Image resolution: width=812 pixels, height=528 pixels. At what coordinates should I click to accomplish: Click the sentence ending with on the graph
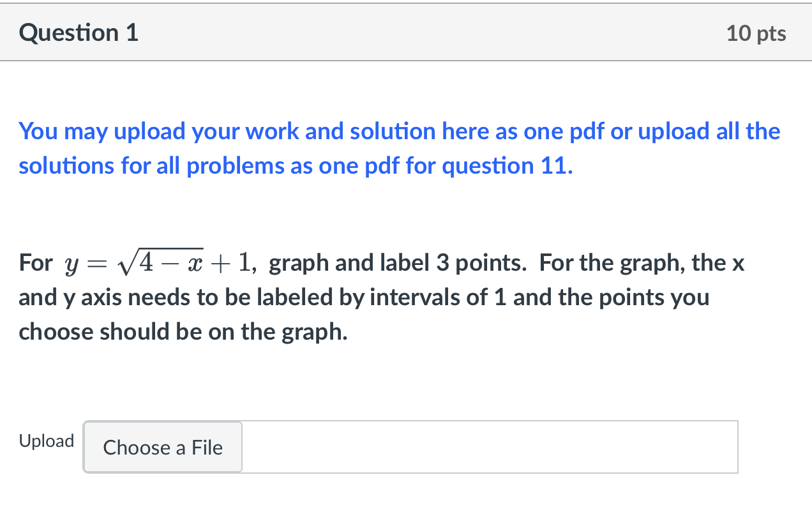click(182, 331)
